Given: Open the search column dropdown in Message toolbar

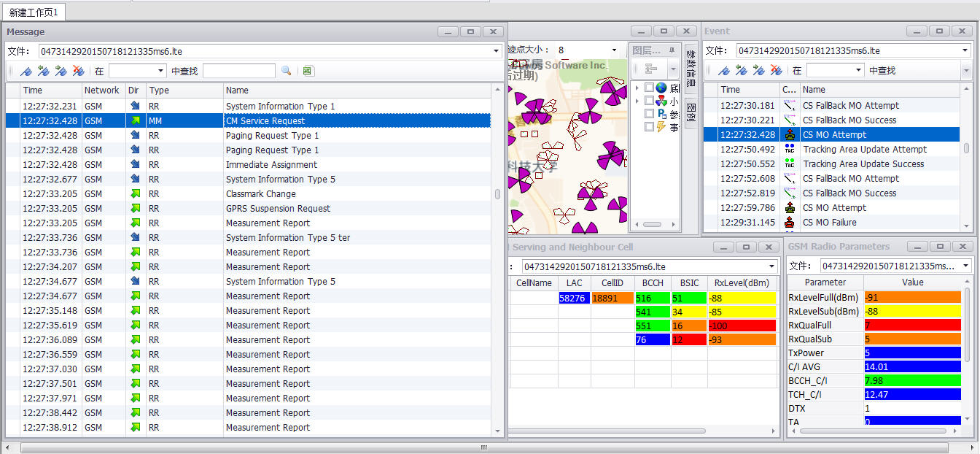Looking at the screenshot, I should click(161, 71).
